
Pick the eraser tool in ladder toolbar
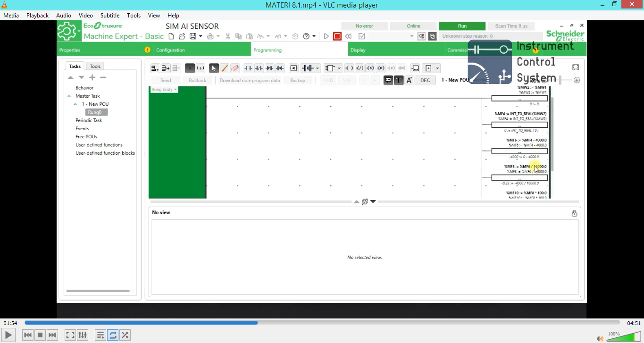tap(235, 68)
